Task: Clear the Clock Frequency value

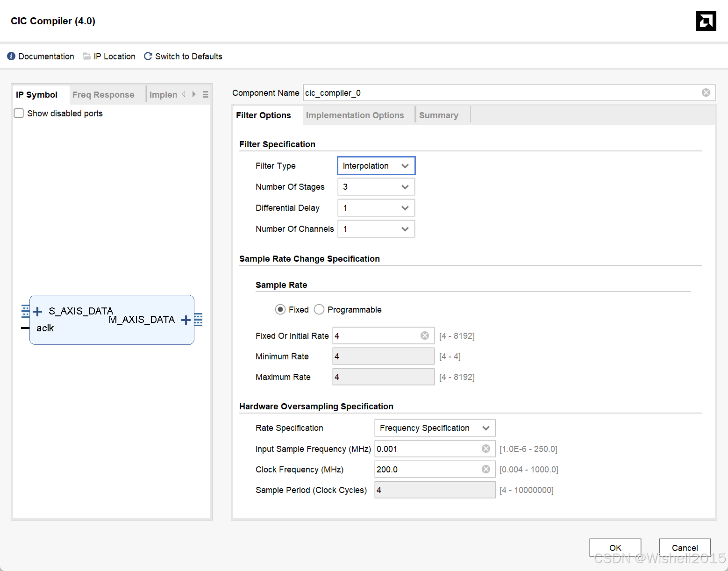Action: pos(486,469)
